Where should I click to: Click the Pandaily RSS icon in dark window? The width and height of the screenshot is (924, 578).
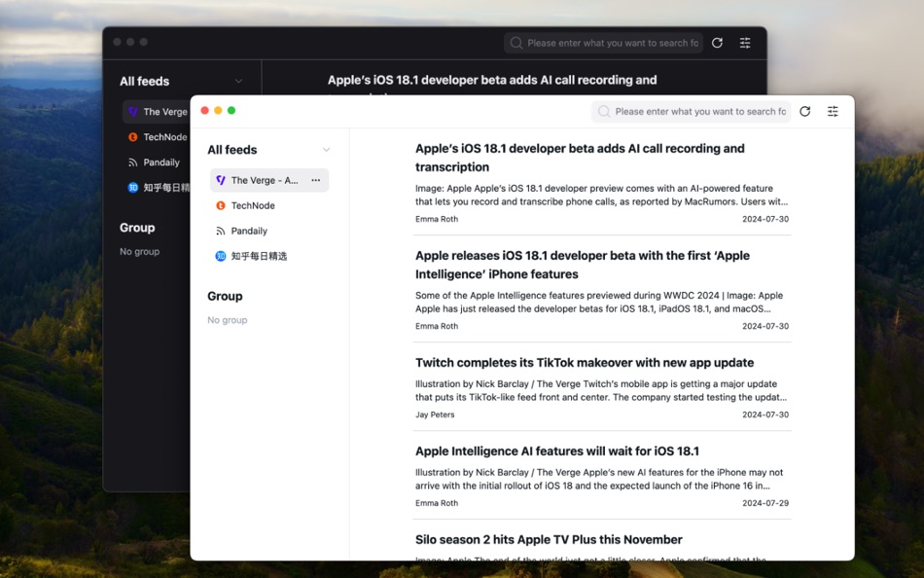tap(133, 163)
